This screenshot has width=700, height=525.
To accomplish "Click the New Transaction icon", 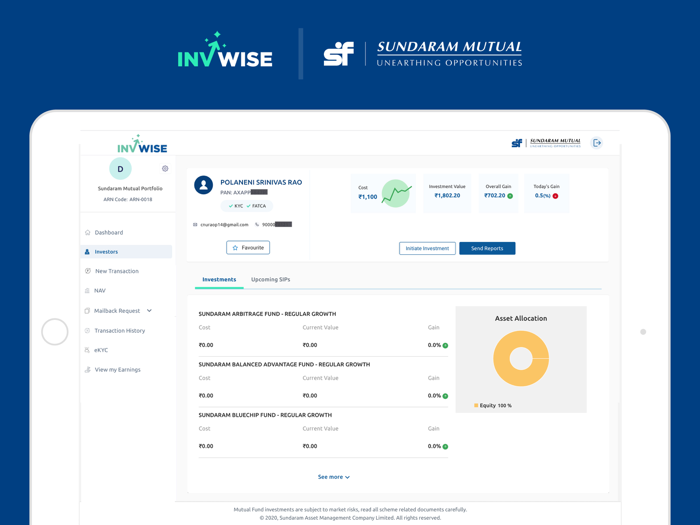I will coord(88,271).
